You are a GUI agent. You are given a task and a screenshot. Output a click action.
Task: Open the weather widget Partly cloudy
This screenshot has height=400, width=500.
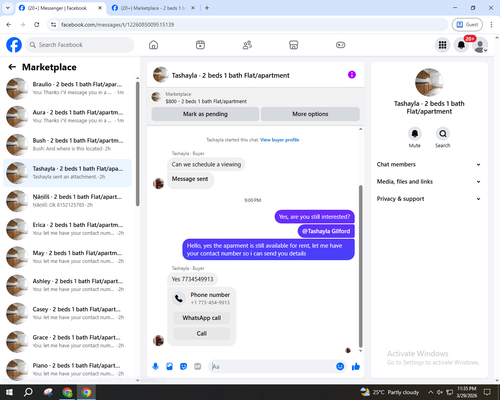389,392
